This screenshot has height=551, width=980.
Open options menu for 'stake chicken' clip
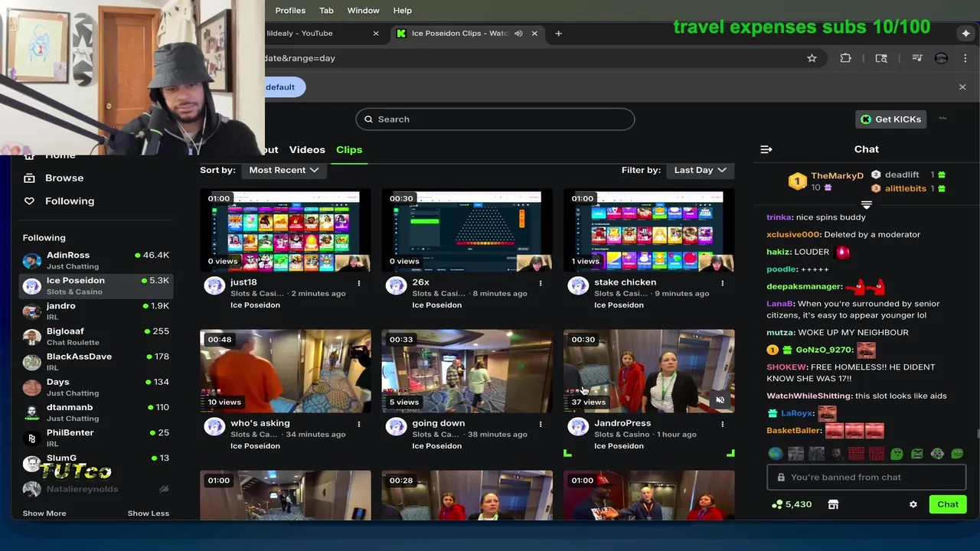[722, 283]
